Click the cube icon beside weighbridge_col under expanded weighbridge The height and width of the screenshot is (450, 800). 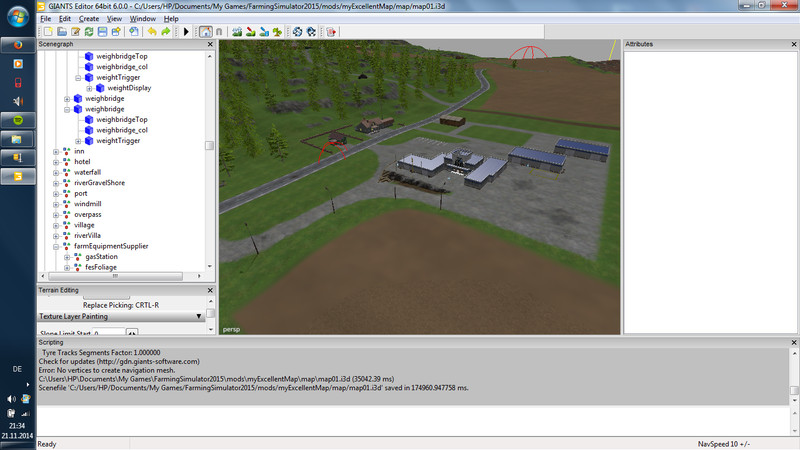pos(89,130)
